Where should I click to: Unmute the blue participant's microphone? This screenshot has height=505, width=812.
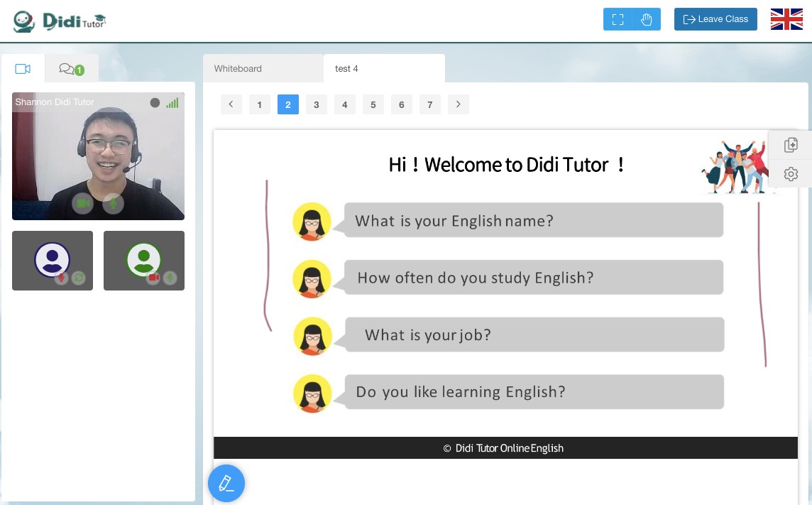tap(61, 278)
